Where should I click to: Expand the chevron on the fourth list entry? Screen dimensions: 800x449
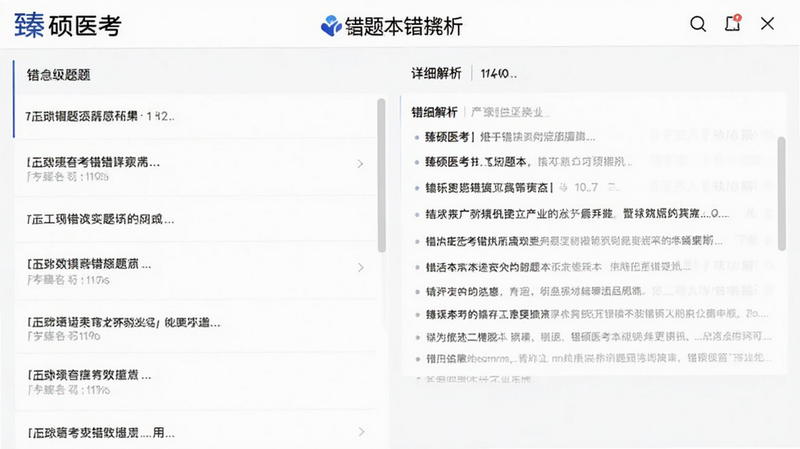point(360,267)
